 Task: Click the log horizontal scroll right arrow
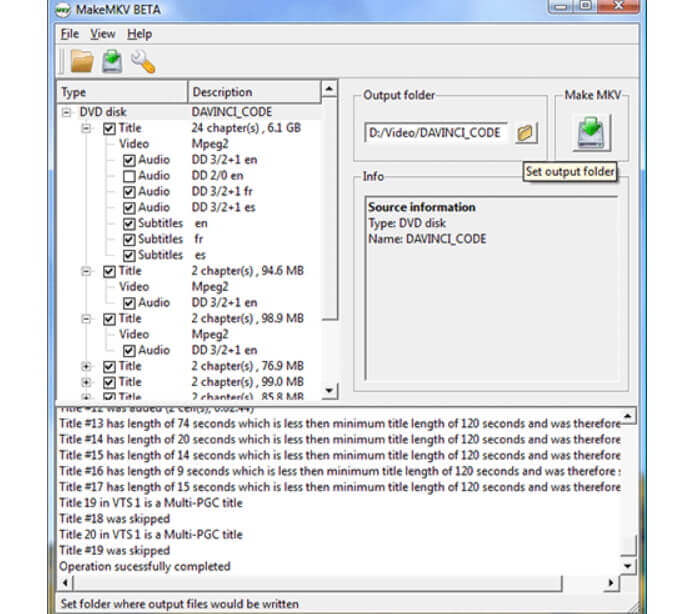(x=611, y=583)
